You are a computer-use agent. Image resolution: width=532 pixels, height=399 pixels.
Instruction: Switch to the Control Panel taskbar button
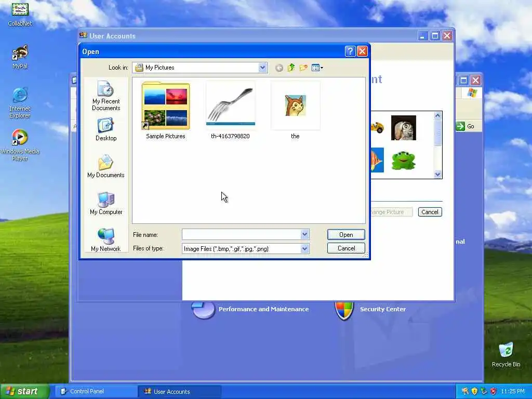click(x=95, y=392)
